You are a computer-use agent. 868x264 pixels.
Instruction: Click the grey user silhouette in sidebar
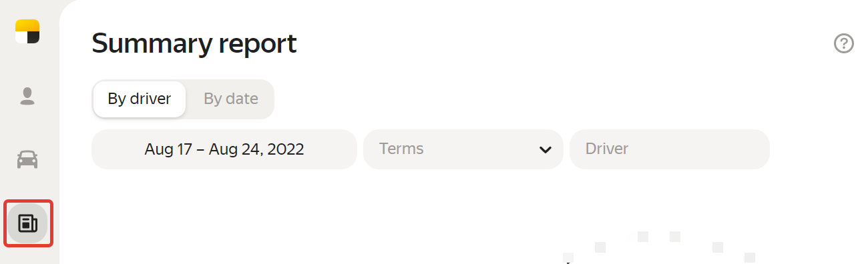pos(27,96)
